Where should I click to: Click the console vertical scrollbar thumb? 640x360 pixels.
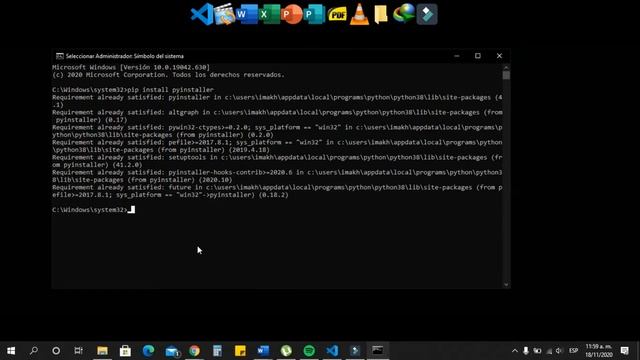pos(506,76)
